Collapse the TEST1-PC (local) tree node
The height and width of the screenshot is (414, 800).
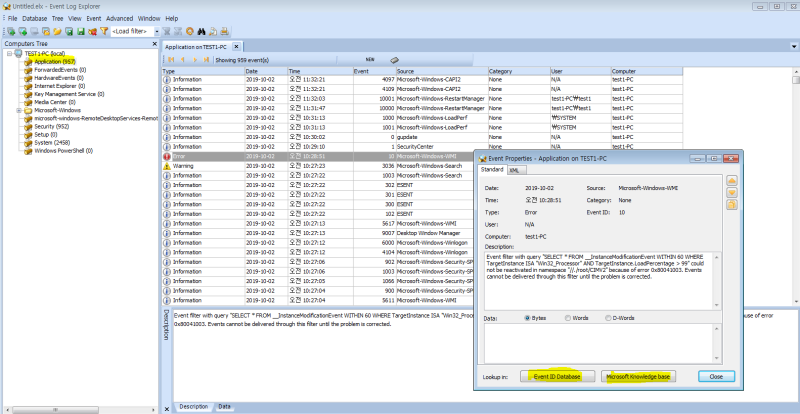(9, 54)
